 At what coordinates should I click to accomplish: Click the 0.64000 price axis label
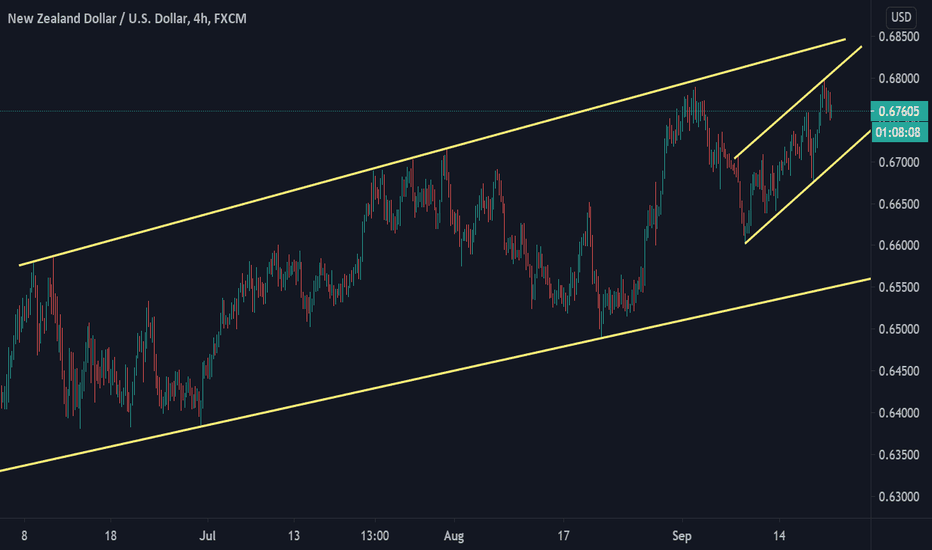[899, 413]
